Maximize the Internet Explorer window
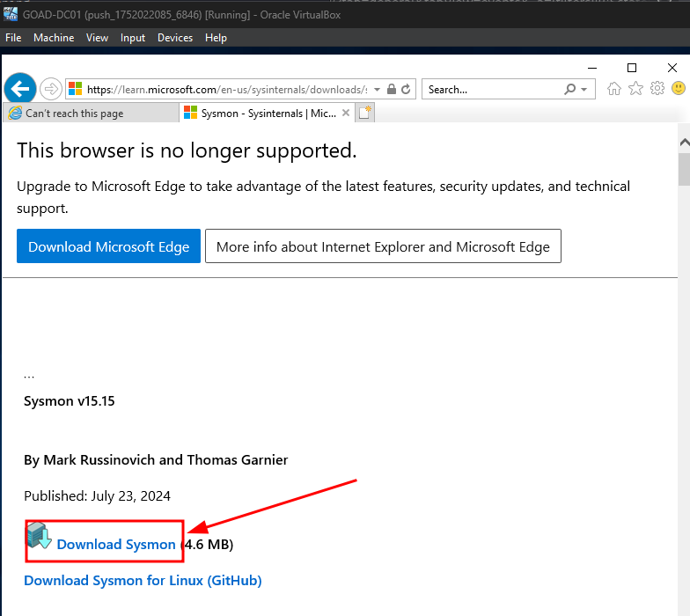The height and width of the screenshot is (616, 690). [632, 68]
